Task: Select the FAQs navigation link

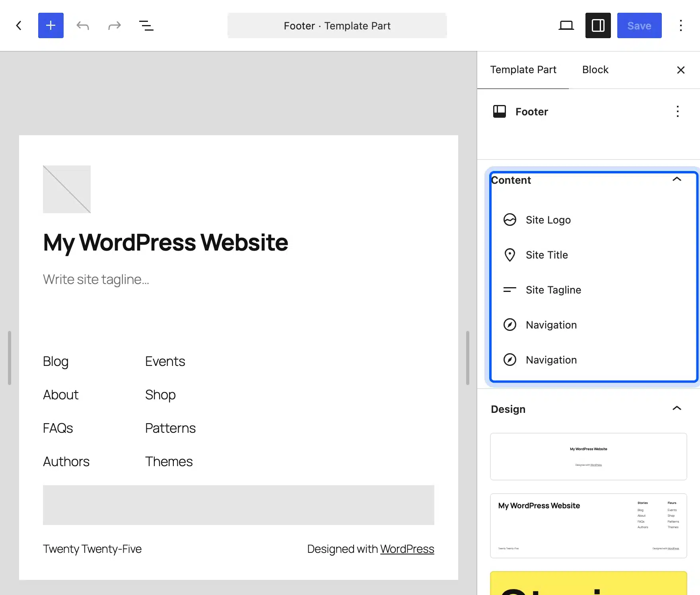Action: pos(58,428)
